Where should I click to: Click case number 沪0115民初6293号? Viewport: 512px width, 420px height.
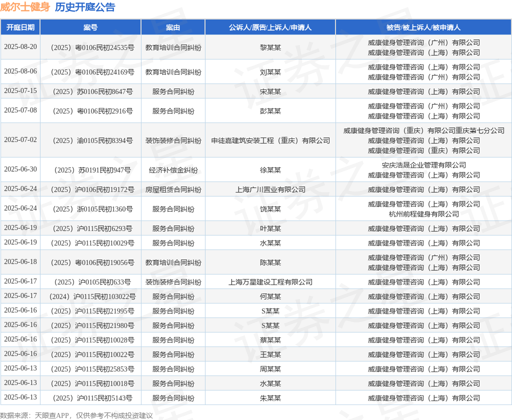tap(92, 228)
